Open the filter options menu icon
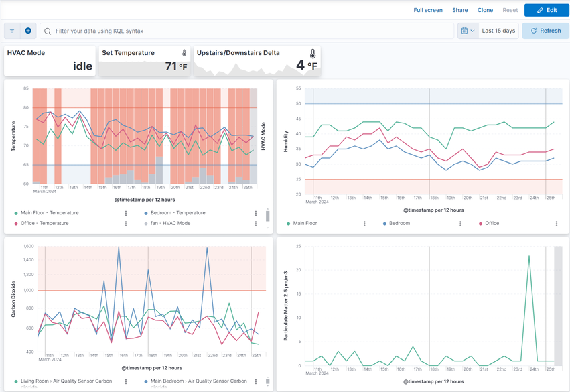The image size is (570, 392). point(12,31)
